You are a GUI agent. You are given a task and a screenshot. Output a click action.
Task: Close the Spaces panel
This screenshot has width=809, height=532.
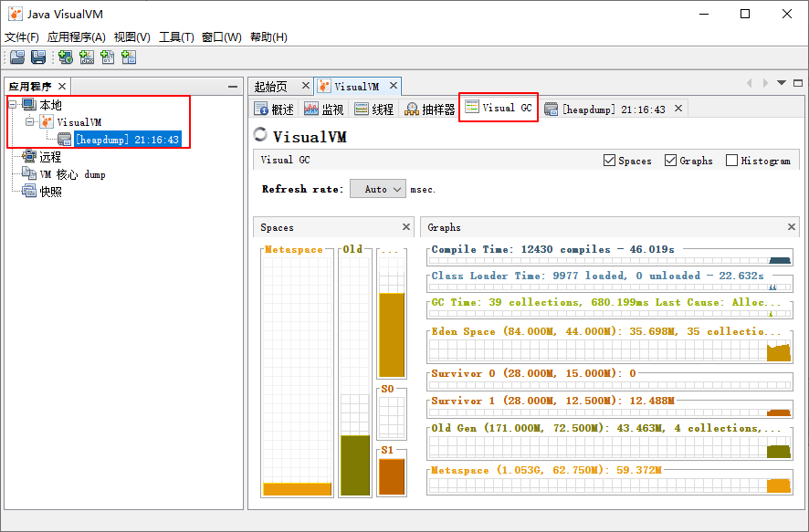click(x=406, y=227)
